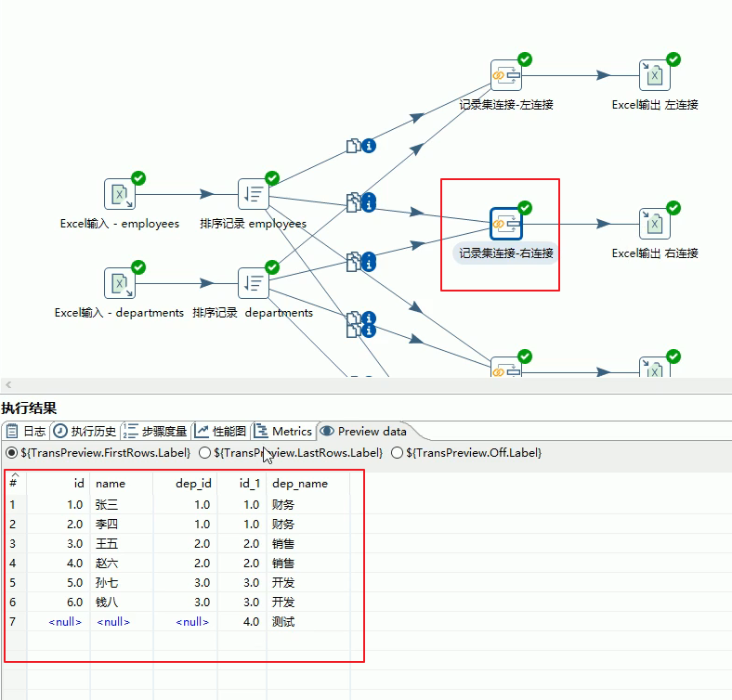The image size is (732, 700).
Task: Click the info icon on hop to 左连接
Action: (369, 146)
